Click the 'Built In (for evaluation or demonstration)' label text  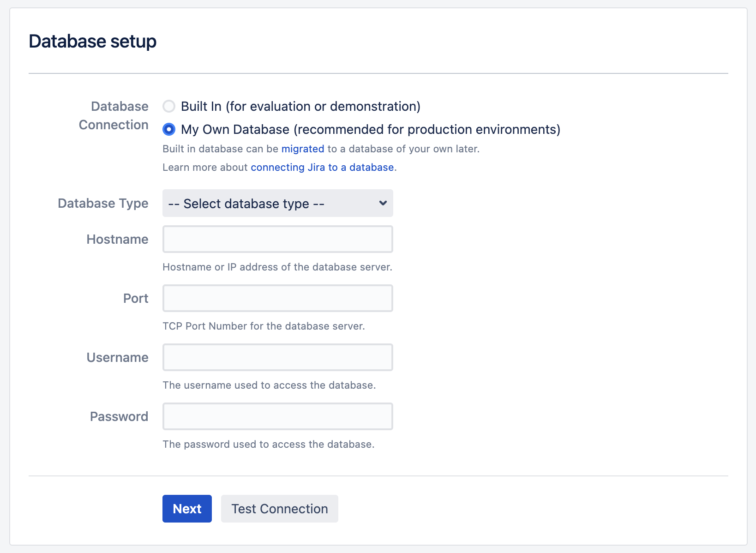(300, 107)
